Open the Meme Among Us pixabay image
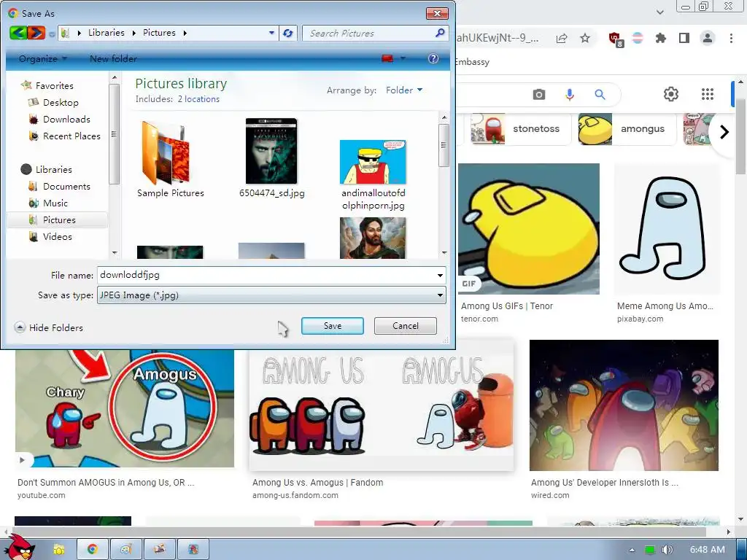 (x=667, y=229)
